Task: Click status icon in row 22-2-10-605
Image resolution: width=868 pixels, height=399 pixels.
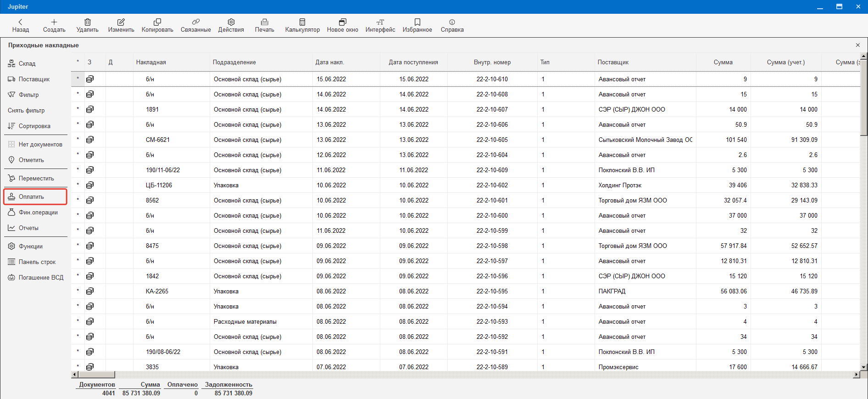Action: point(90,140)
